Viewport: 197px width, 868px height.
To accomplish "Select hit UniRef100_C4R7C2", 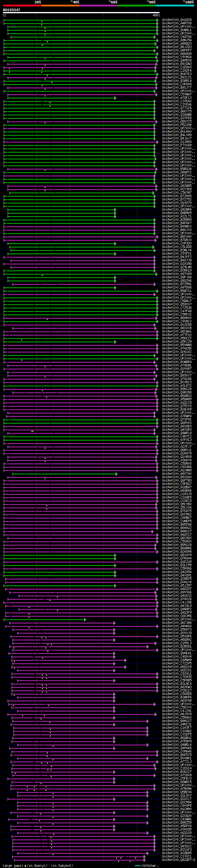I will click(x=177, y=436).
